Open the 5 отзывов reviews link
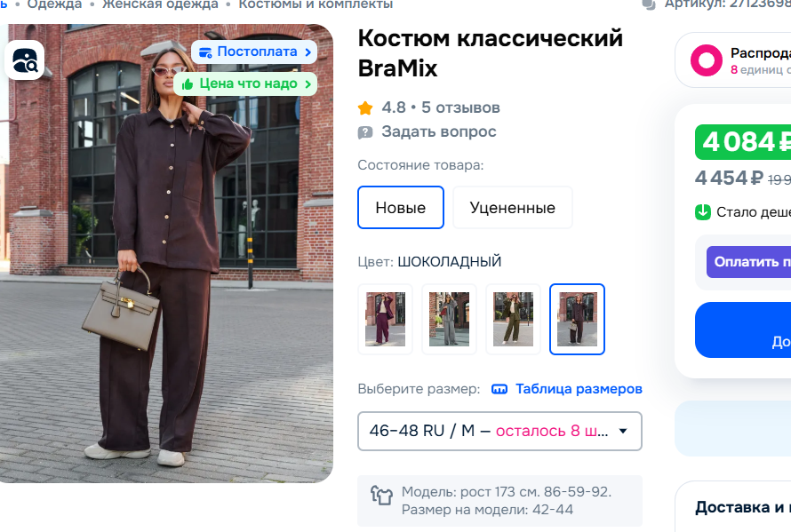 click(460, 107)
